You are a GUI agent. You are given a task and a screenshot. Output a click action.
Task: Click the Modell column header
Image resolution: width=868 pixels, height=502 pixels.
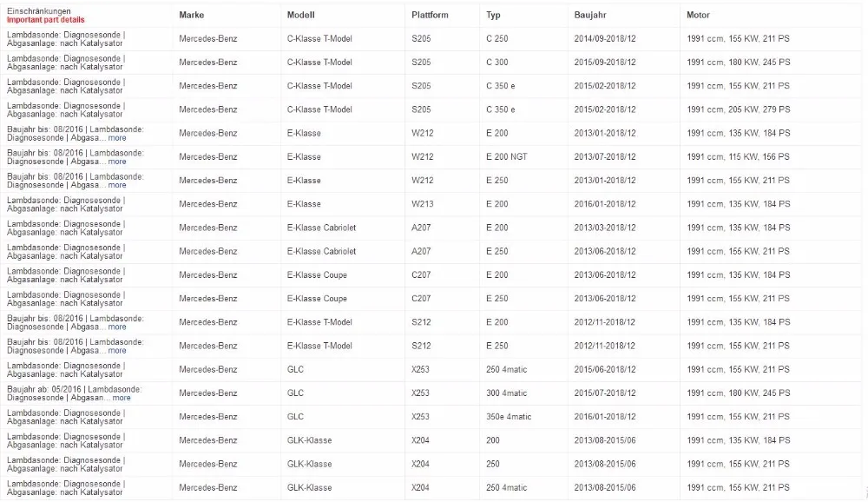[x=300, y=15]
